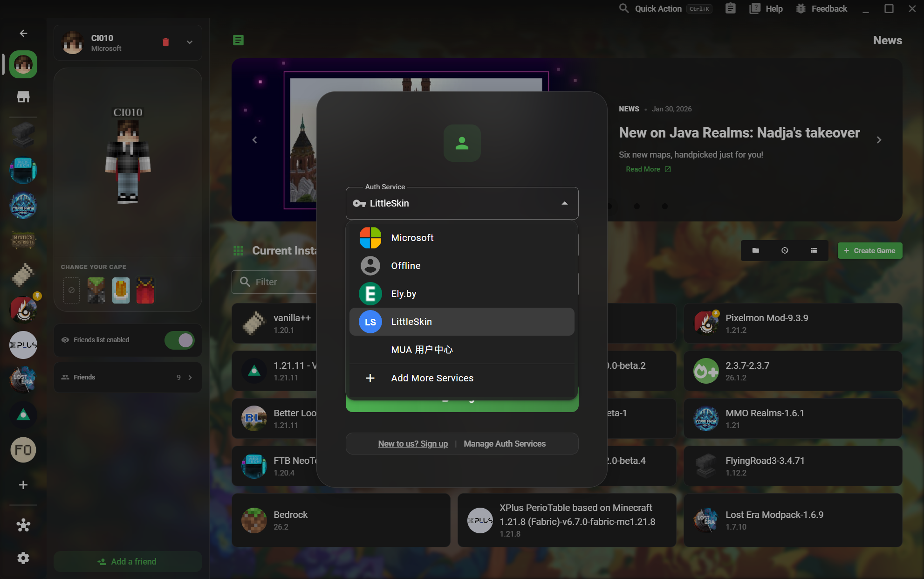The width and height of the screenshot is (924, 579).
Task: Click the back arrow in the sidebar
Action: click(x=23, y=33)
